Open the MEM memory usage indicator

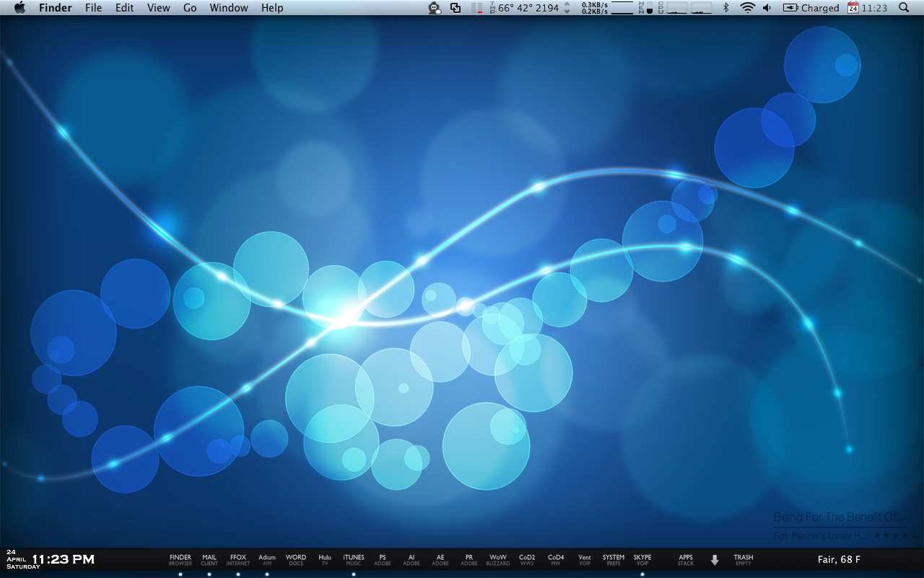click(645, 8)
